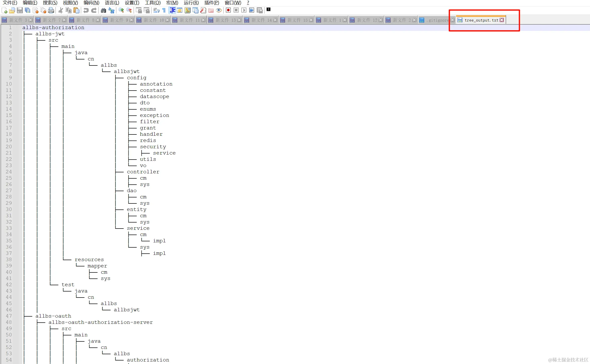The width and height of the screenshot is (590, 364).
Task: Click the Cut scissors icon
Action: point(61,10)
